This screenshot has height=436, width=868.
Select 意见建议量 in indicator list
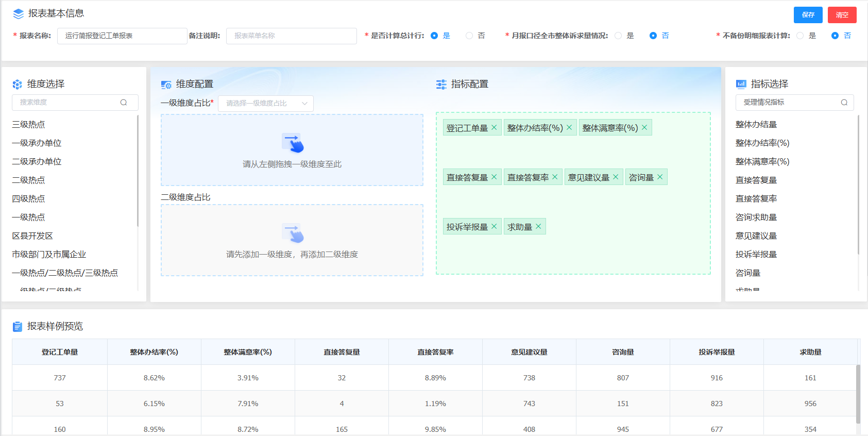pyautogui.click(x=756, y=236)
